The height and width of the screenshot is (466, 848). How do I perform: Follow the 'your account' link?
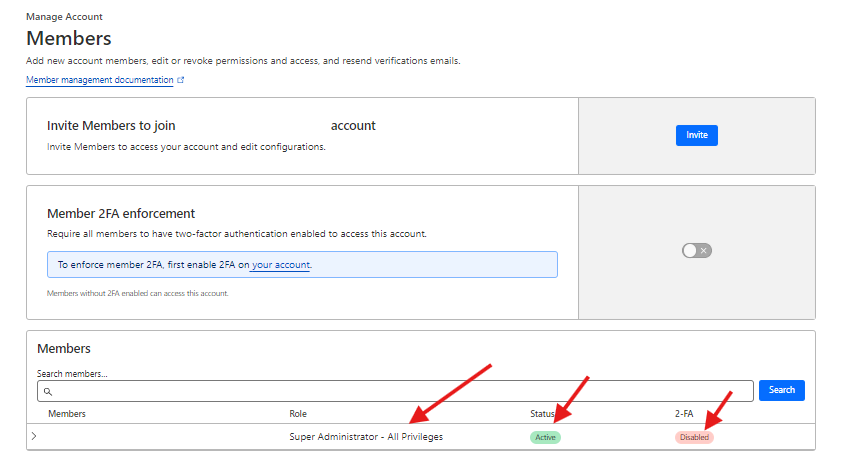(281, 265)
